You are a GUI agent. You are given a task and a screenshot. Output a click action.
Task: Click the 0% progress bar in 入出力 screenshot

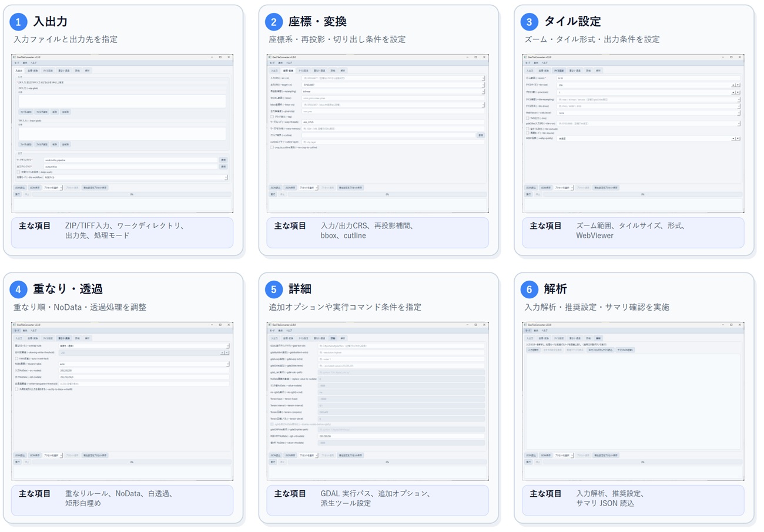132,194
